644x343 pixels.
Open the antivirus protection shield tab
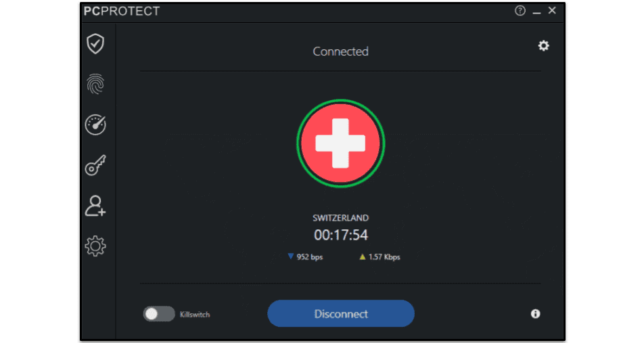tap(95, 43)
